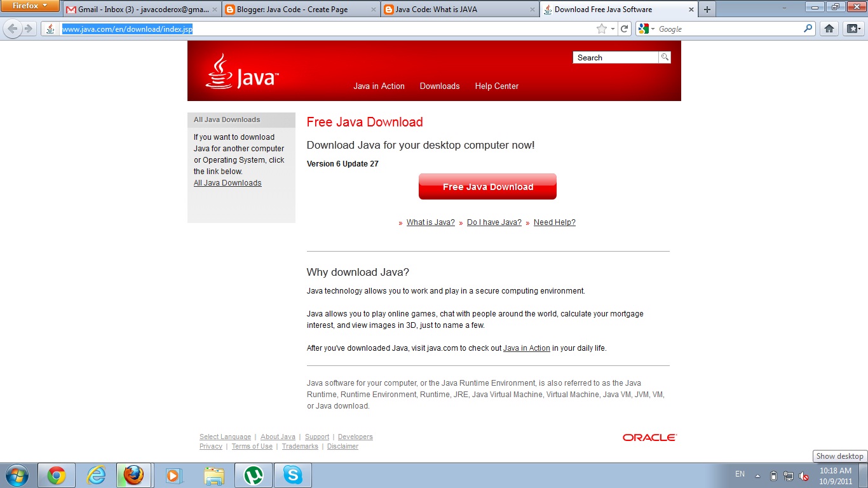
Task: Open the Help Center navigation menu
Action: coord(496,86)
